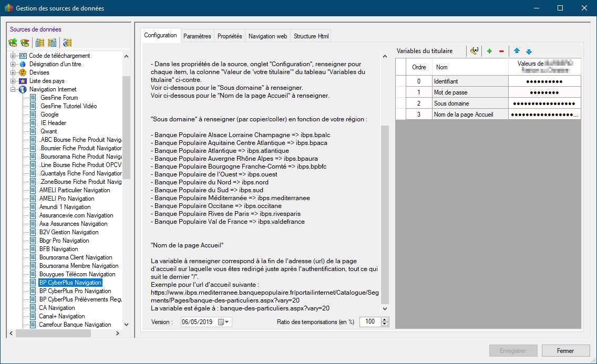
Task: Click the source tree horizontal scrollbar
Action: point(53,333)
